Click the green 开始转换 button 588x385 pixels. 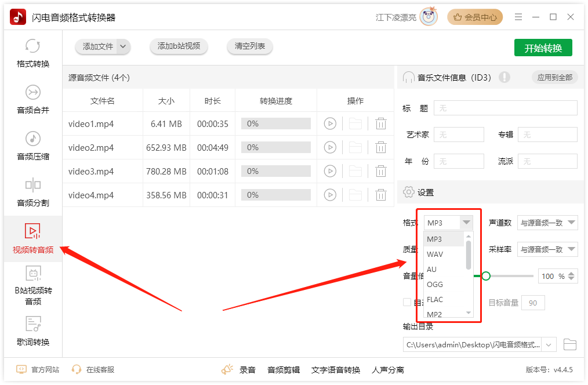tap(543, 48)
